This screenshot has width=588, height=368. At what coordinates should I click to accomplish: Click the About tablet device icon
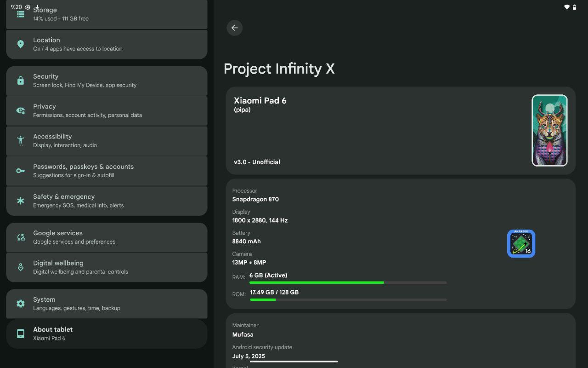20,333
